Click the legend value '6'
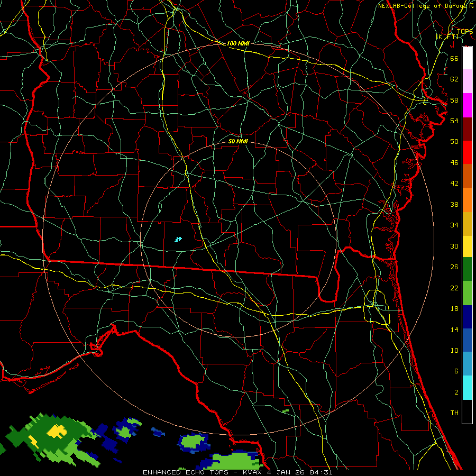The height and width of the screenshot is (476, 476). pos(456,371)
